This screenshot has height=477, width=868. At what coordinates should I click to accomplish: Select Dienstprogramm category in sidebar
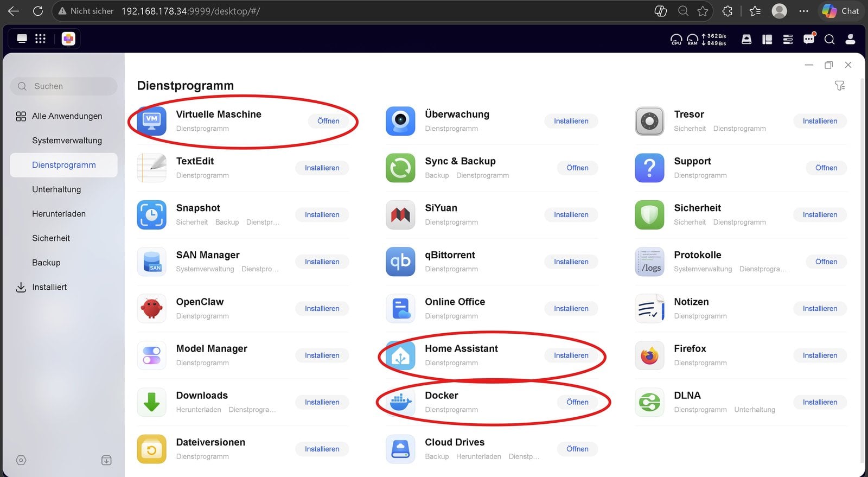coord(63,165)
